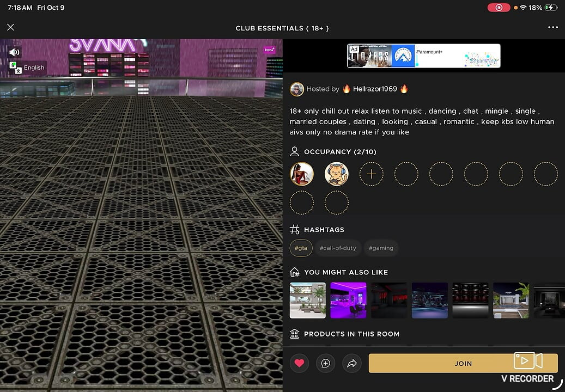Image resolution: width=565 pixels, height=392 pixels.
Task: Click the Products In This Room icon
Action: (294, 334)
